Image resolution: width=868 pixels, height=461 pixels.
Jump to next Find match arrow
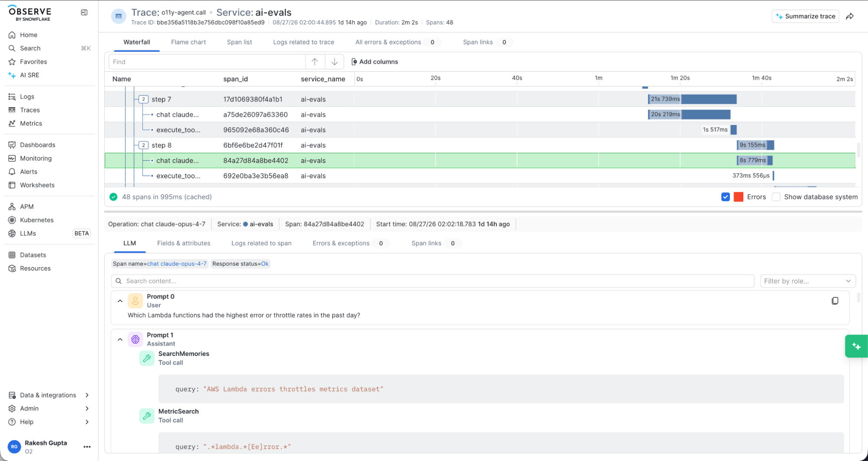click(x=334, y=62)
